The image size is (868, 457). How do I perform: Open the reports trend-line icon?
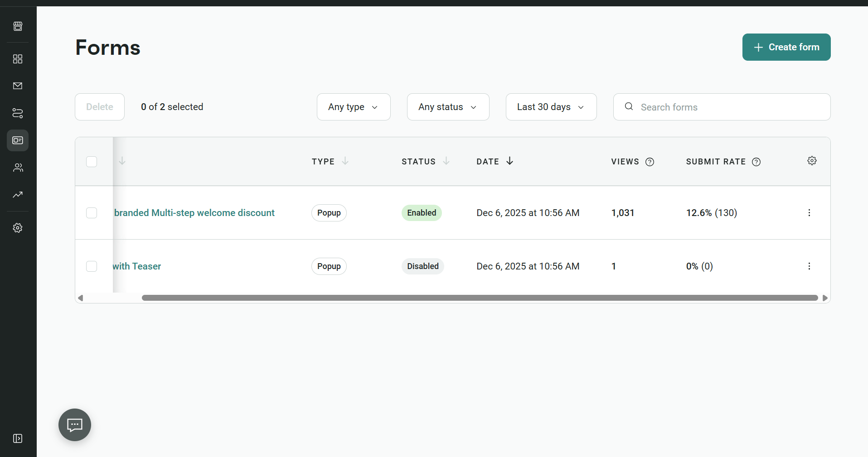18,195
